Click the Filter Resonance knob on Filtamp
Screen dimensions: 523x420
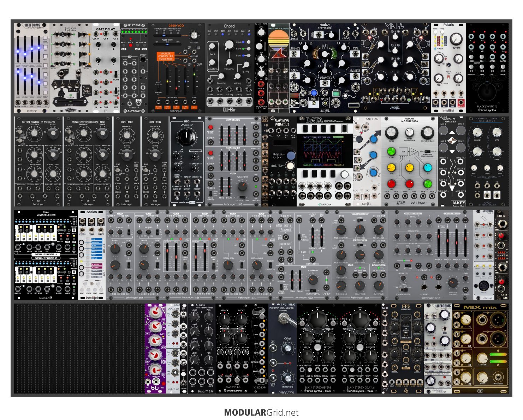click(x=410, y=132)
